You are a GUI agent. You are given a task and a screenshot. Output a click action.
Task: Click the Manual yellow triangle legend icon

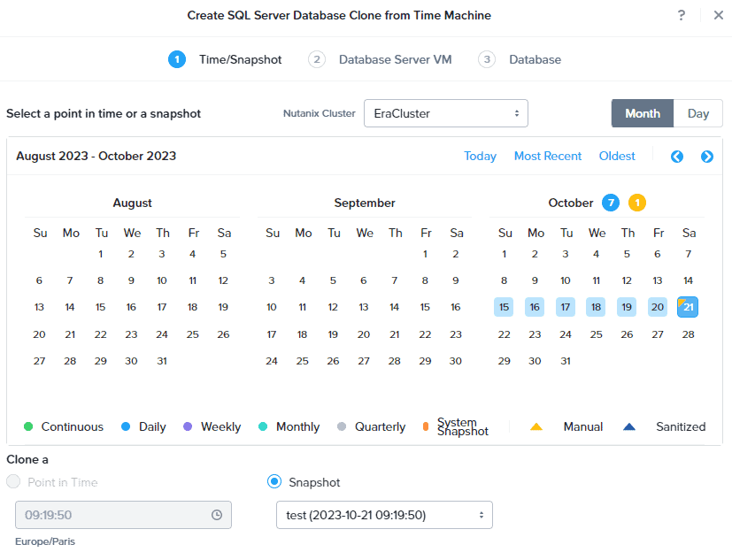(x=536, y=427)
